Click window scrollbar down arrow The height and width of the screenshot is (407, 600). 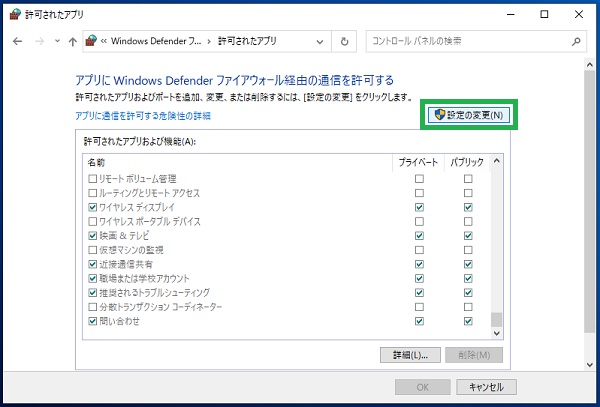pos(590,365)
